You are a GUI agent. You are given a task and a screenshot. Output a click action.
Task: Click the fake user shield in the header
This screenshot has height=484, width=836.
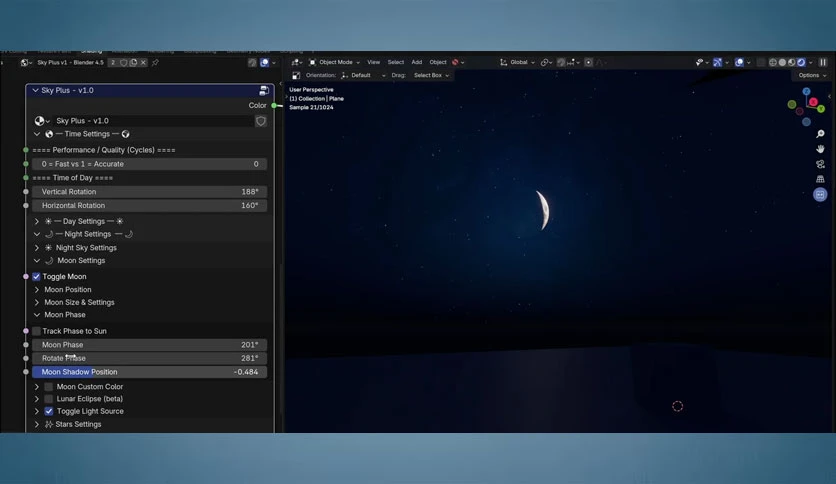click(124, 62)
